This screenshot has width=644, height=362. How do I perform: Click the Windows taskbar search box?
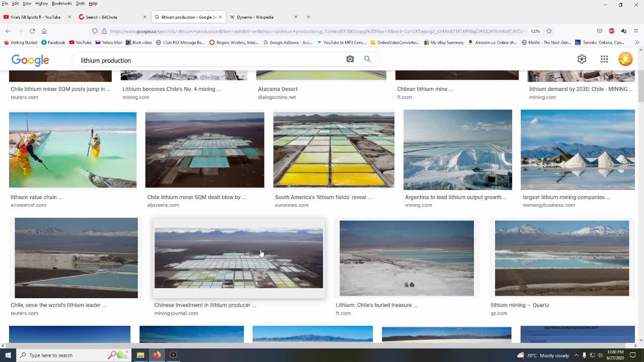click(74, 355)
